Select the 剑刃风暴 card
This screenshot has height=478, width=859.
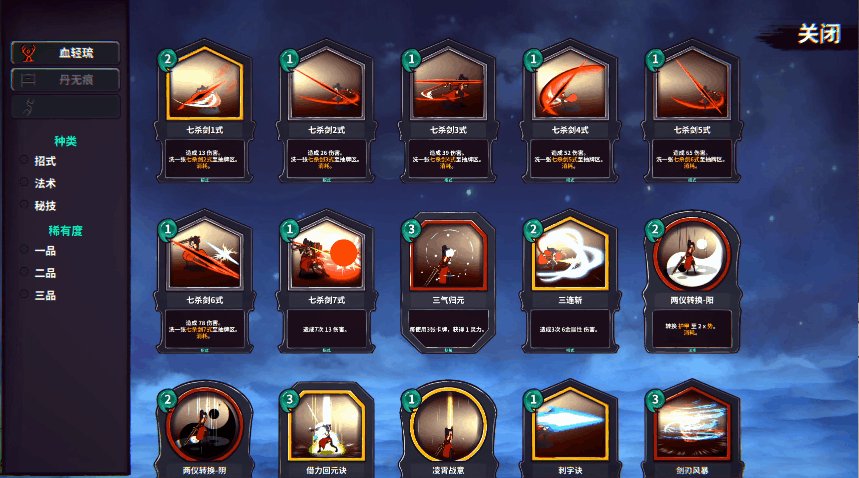(x=692, y=430)
